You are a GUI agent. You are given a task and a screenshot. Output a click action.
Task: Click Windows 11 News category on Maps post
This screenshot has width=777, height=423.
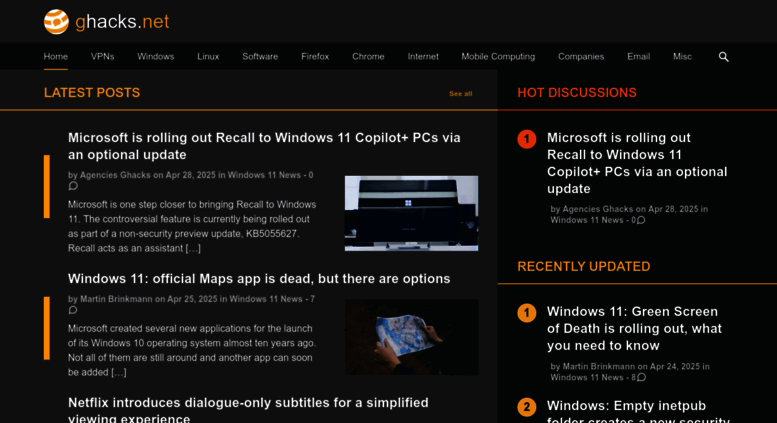click(x=266, y=299)
